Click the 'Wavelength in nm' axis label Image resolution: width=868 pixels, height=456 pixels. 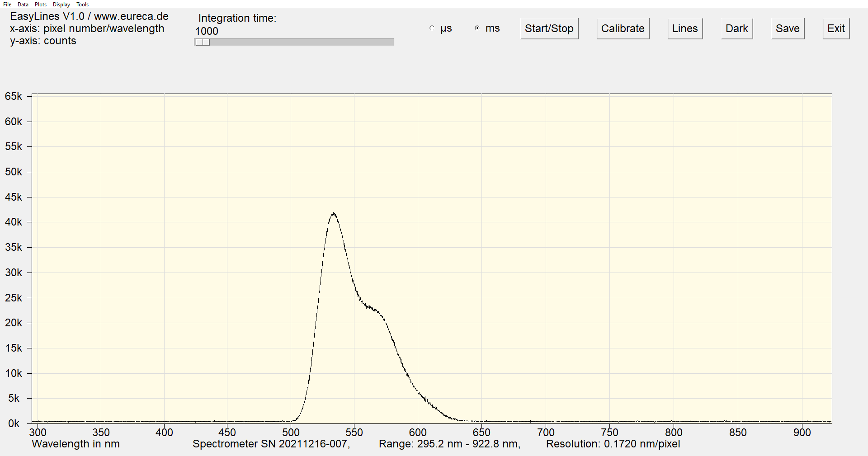(x=75, y=444)
